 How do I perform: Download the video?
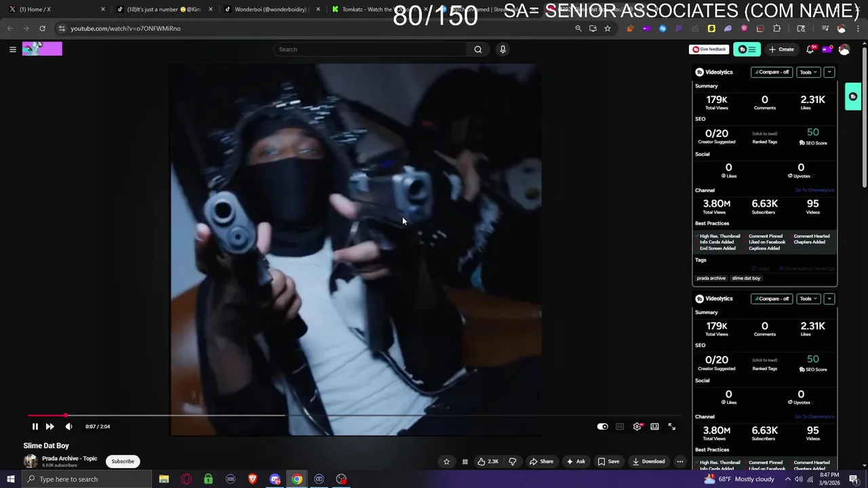[649, 462]
